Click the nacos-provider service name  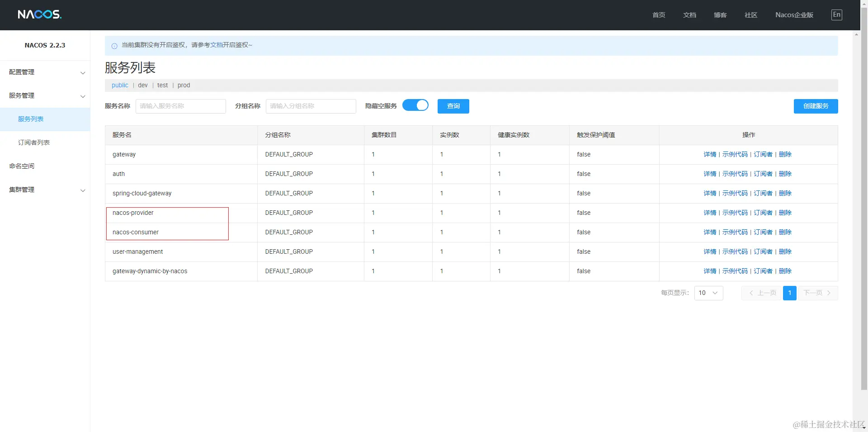tap(133, 213)
